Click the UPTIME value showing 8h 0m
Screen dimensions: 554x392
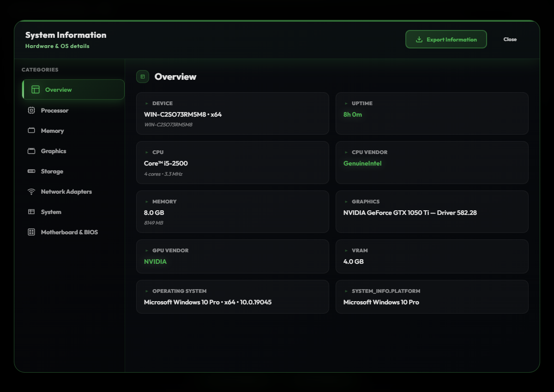(352, 113)
